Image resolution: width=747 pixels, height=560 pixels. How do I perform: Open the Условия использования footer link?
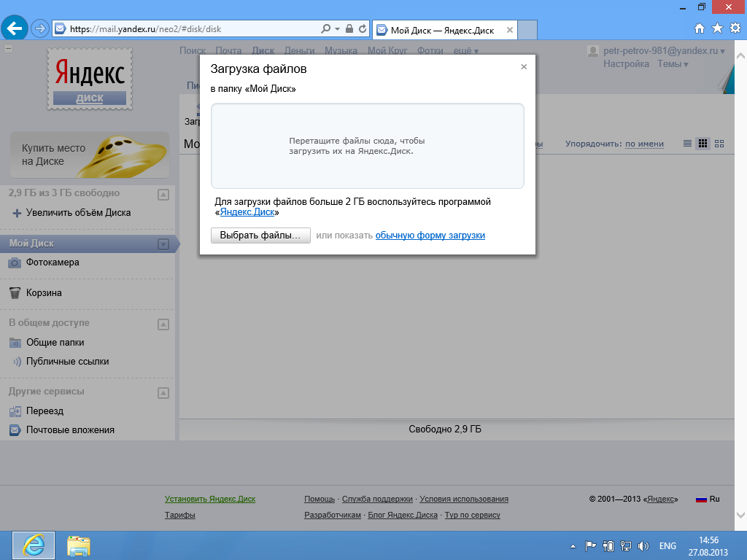464,499
